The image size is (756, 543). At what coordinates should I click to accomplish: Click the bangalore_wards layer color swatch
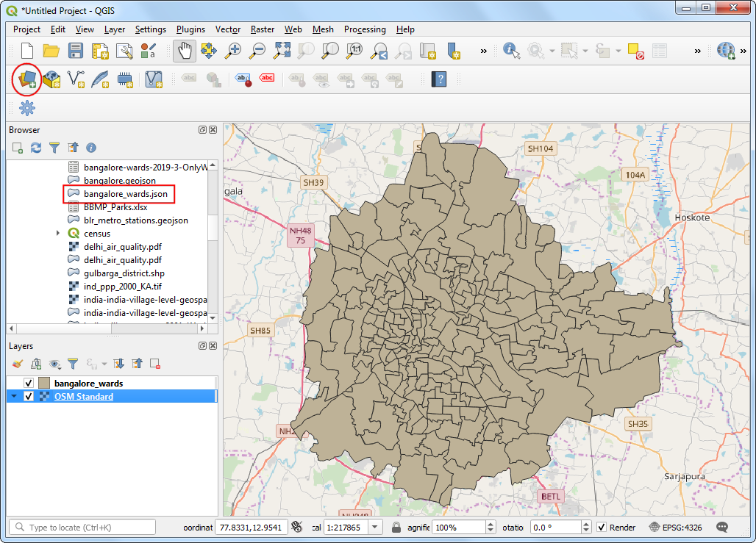click(x=44, y=383)
